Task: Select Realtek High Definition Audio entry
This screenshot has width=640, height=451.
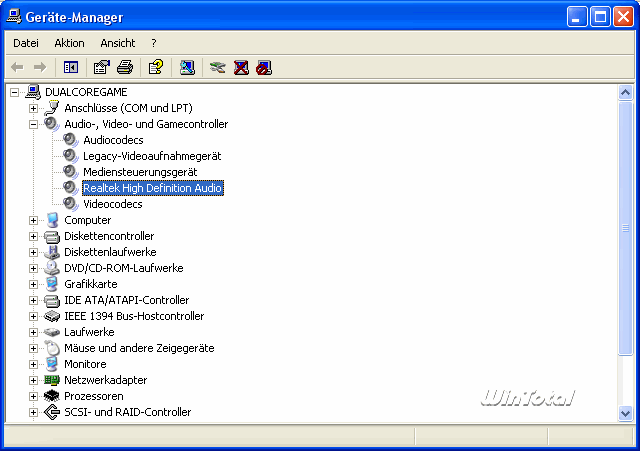Action: pos(153,188)
